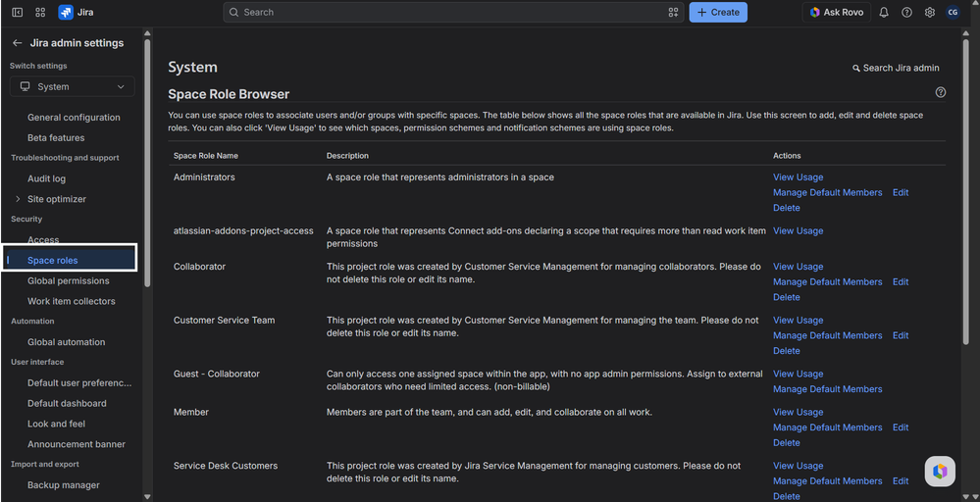
Task: Click View Usage for Administrators
Action: [x=799, y=177]
